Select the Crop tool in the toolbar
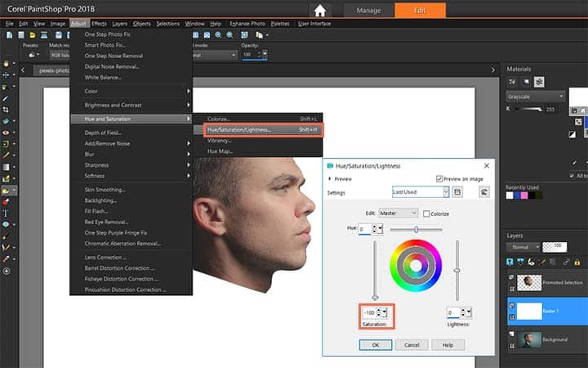The width and height of the screenshot is (588, 368). (6, 110)
